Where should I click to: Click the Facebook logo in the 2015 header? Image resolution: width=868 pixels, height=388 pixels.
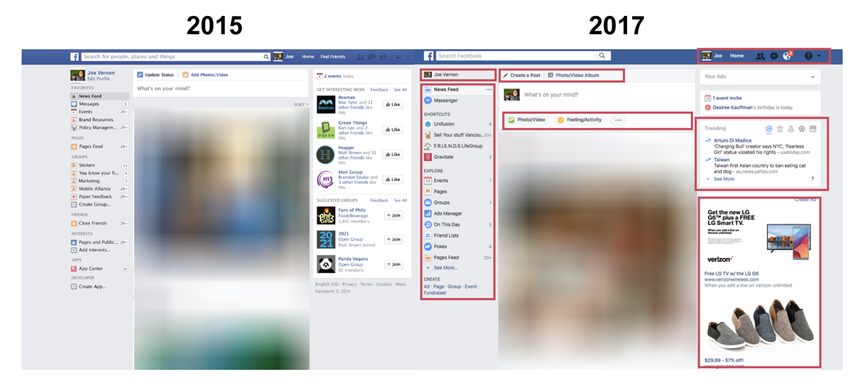coord(75,56)
